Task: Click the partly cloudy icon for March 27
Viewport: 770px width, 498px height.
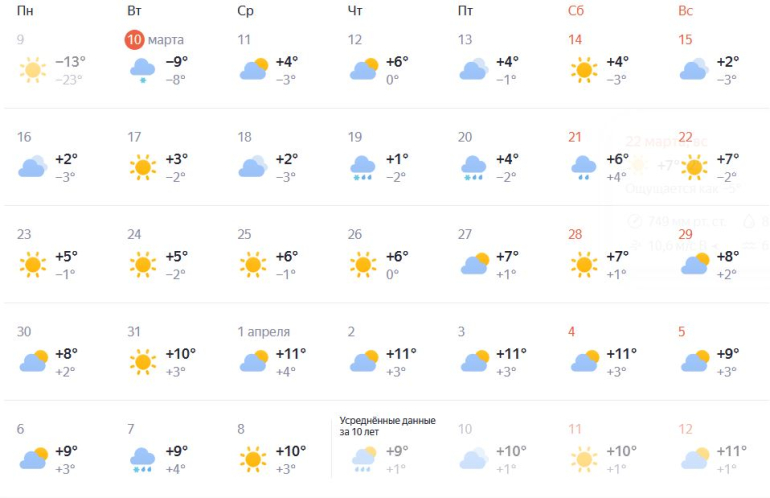Action: 474,264
